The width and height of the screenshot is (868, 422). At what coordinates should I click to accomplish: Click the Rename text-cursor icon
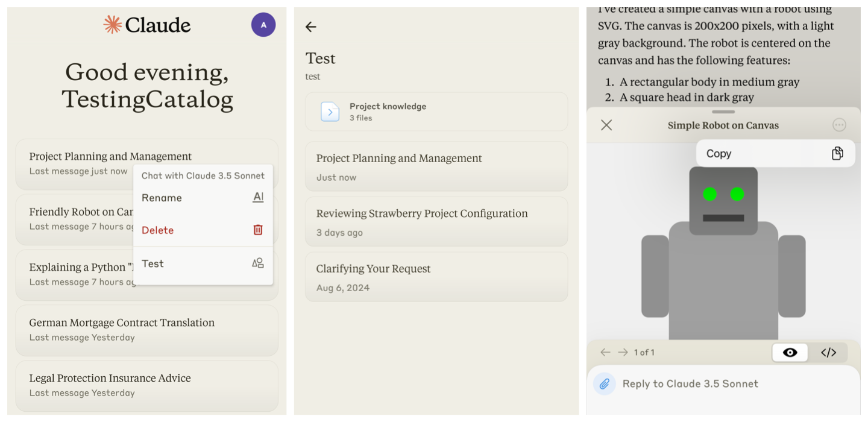pos(258,197)
